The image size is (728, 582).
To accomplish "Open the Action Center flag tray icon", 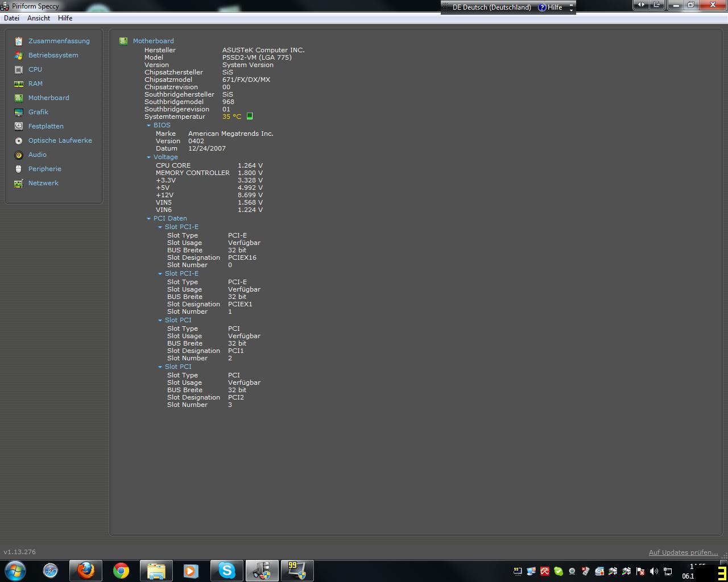I will pos(640,571).
